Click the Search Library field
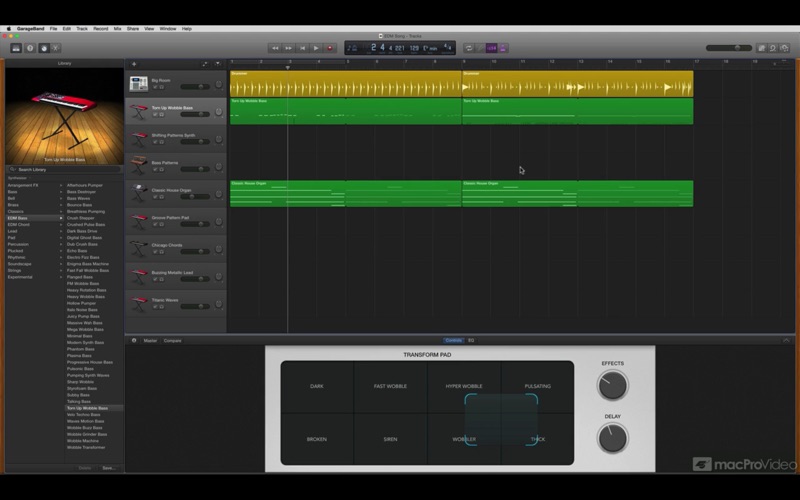The image size is (800, 500). [64, 169]
